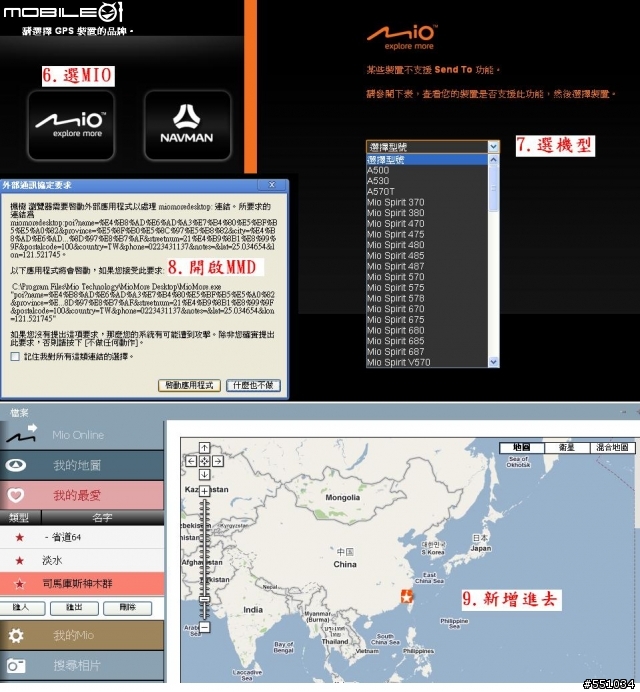
Task: Click the 刪除 delete button
Action: (128, 608)
